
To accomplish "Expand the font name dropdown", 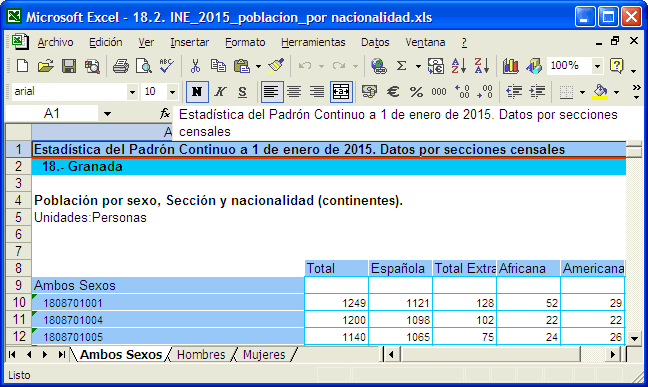I will pos(132,91).
